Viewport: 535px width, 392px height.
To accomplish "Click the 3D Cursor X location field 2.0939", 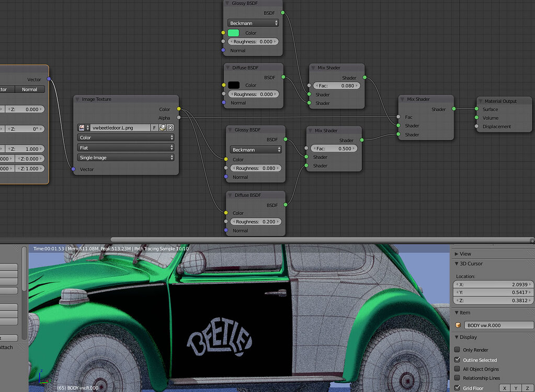I will coord(493,284).
